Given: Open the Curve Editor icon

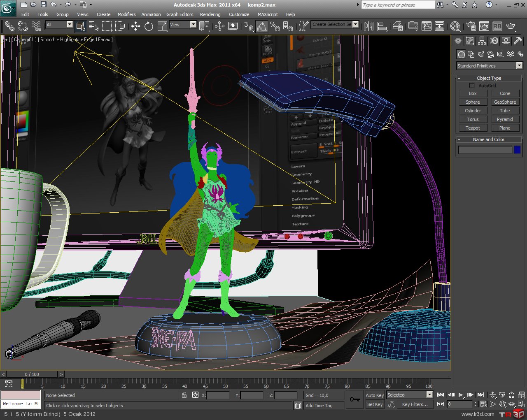Looking at the screenshot, I should [x=427, y=26].
